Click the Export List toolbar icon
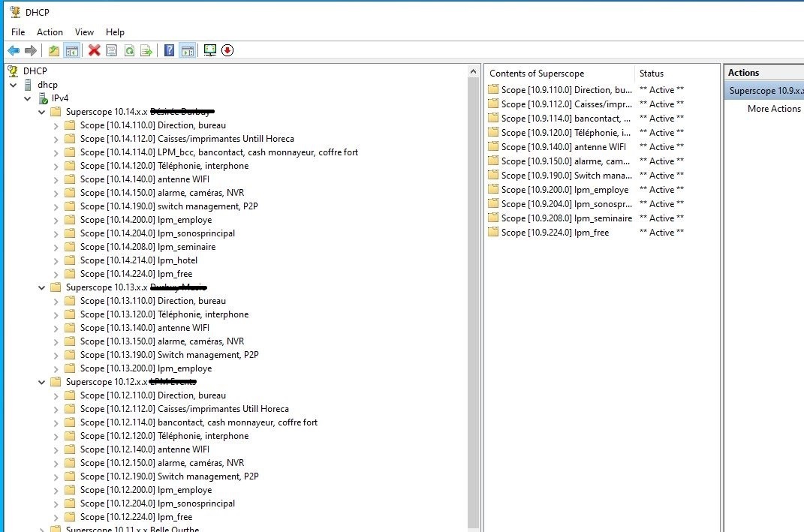 [x=147, y=50]
